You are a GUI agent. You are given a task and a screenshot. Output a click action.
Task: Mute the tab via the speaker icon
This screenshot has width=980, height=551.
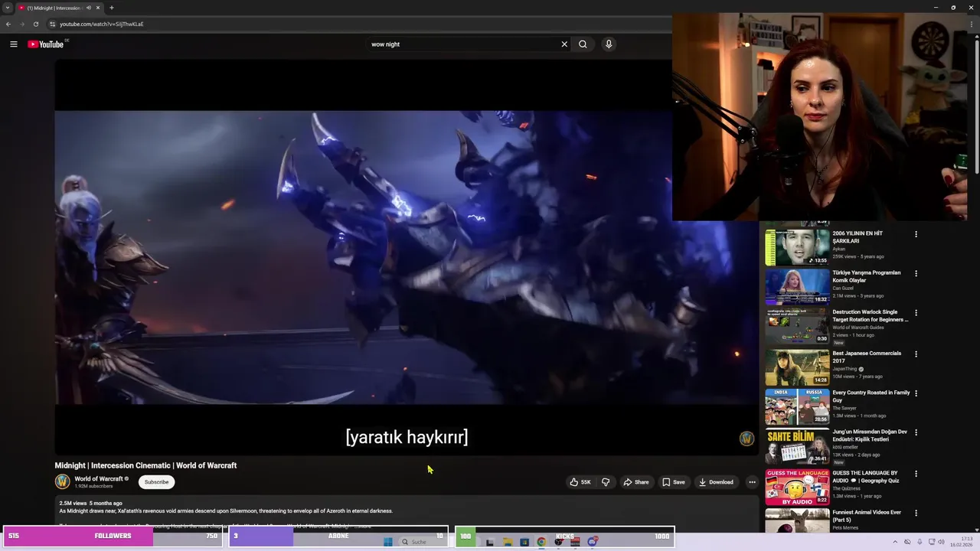89,8
